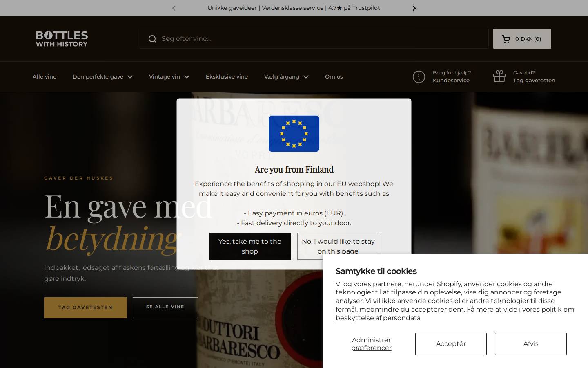Expand the Den perfekte gave menu
This screenshot has height=368, width=588.
102,76
